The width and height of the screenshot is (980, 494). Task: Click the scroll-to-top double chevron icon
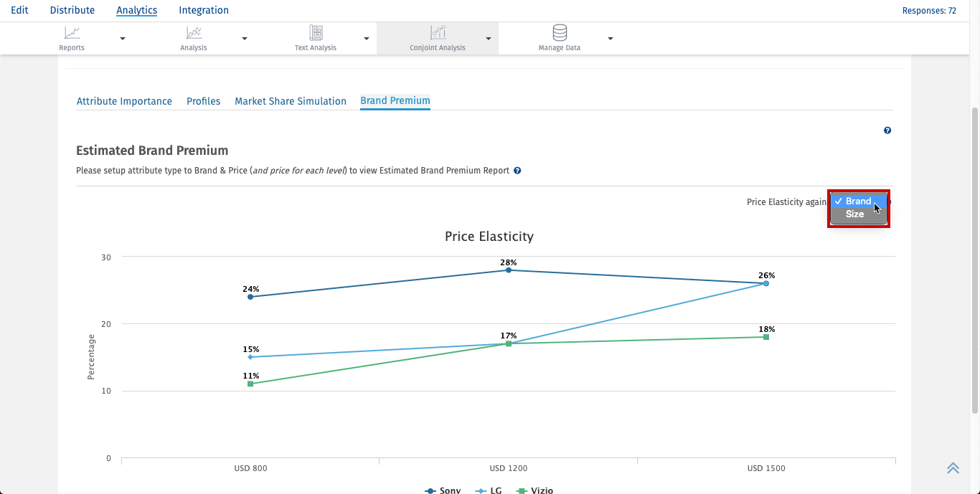click(x=953, y=468)
